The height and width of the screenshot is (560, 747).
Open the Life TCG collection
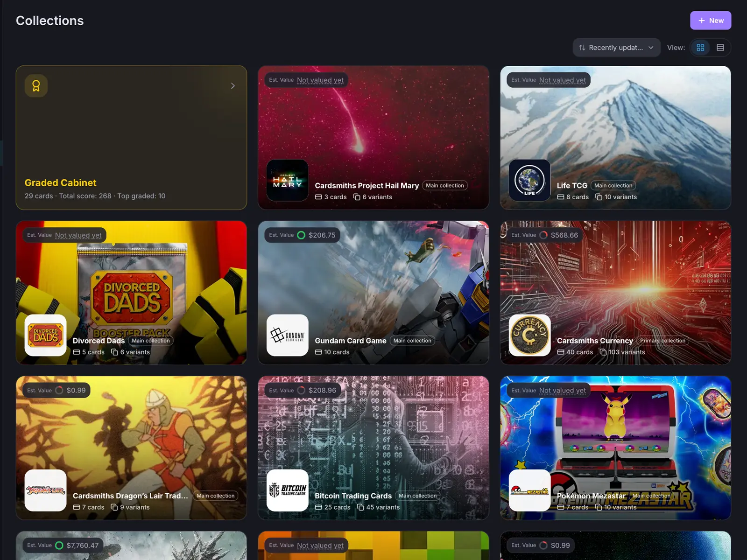(x=572, y=186)
